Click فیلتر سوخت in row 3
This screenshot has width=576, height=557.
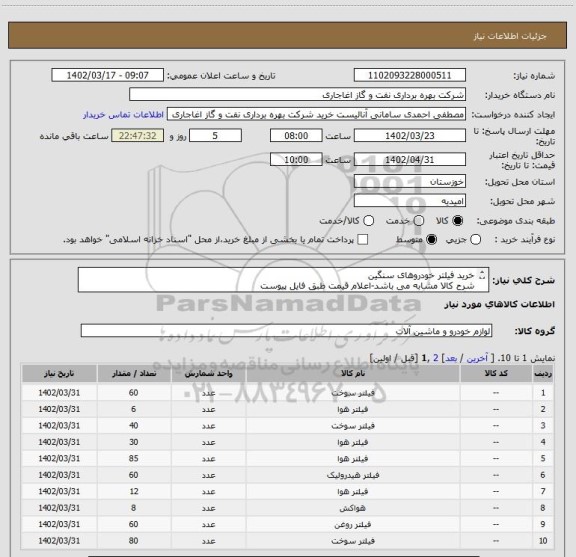pos(353,426)
